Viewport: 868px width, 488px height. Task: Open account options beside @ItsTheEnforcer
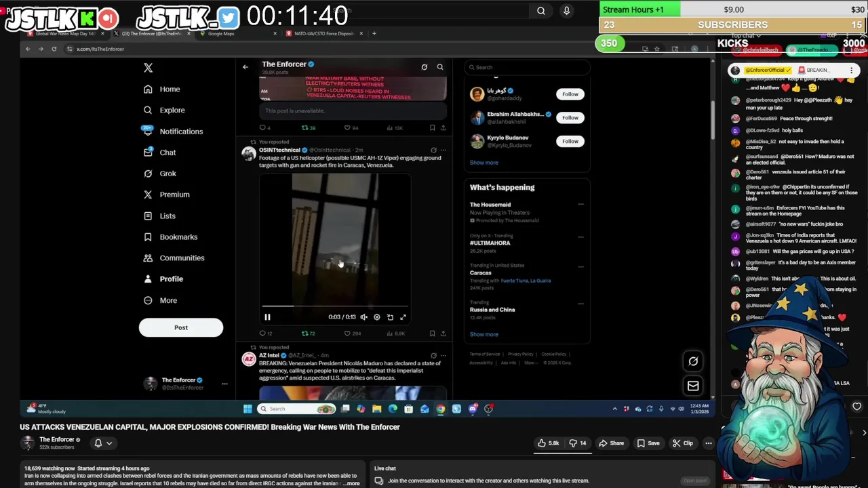click(224, 384)
